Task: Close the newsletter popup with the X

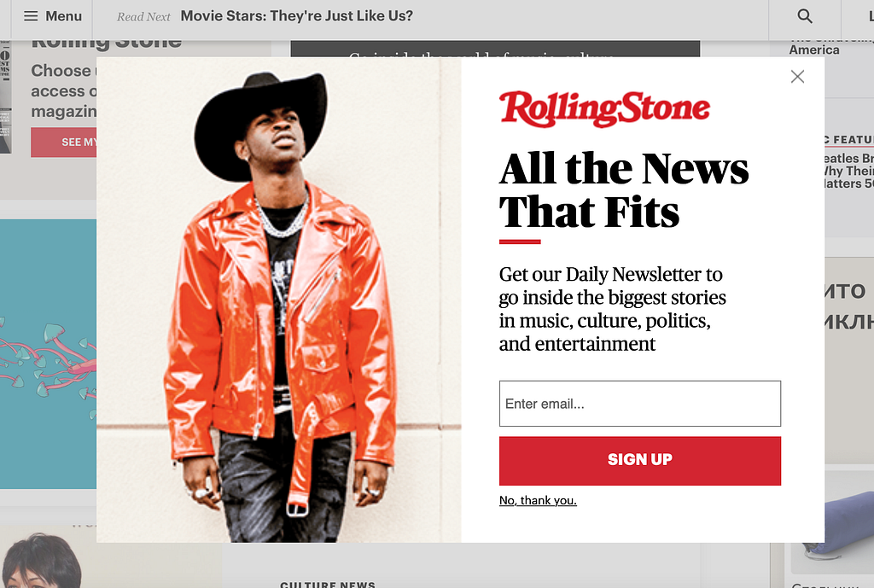Action: [x=797, y=76]
